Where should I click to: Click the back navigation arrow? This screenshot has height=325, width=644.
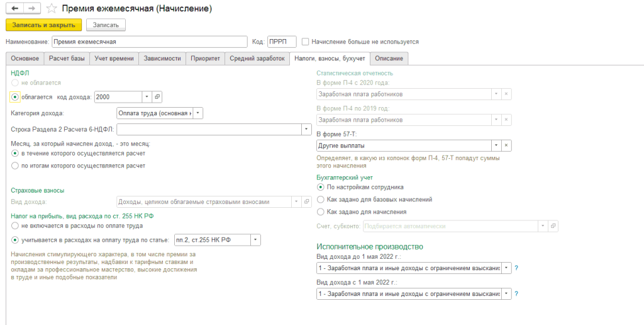coord(14,8)
